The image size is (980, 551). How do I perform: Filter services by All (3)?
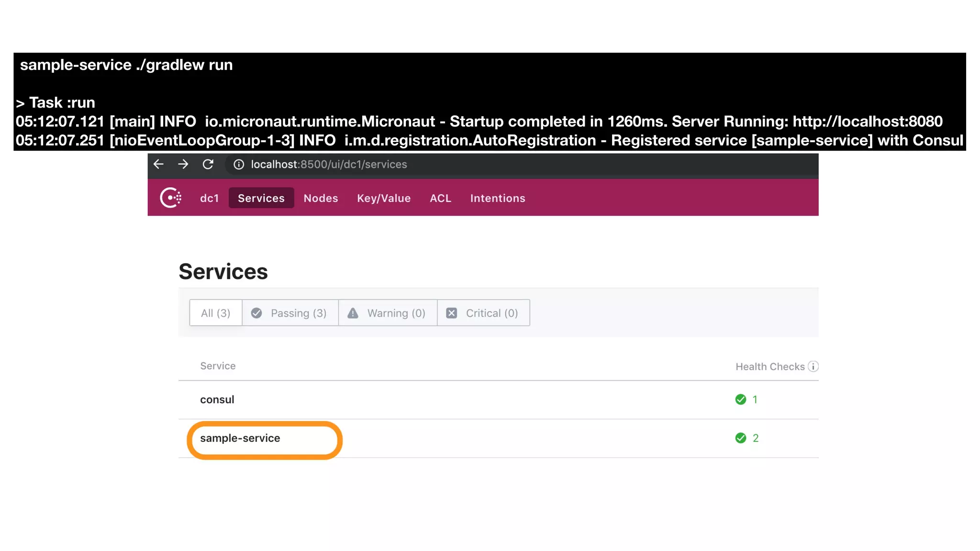pyautogui.click(x=216, y=313)
